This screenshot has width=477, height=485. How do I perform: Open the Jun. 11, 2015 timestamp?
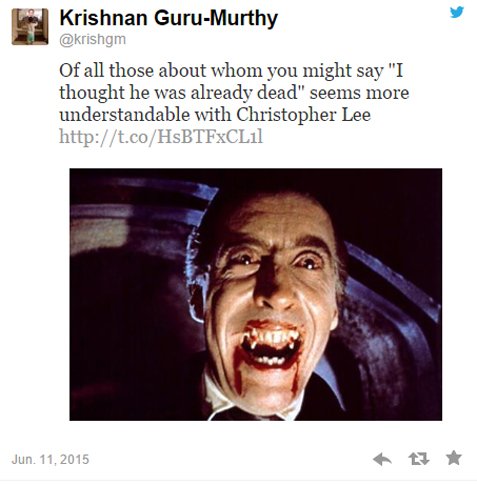[x=50, y=459]
